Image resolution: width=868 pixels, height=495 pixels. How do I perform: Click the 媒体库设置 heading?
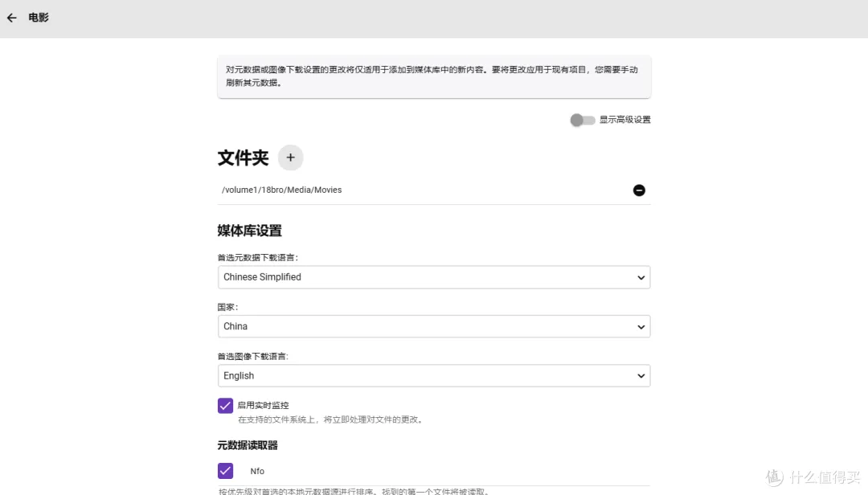click(x=249, y=231)
